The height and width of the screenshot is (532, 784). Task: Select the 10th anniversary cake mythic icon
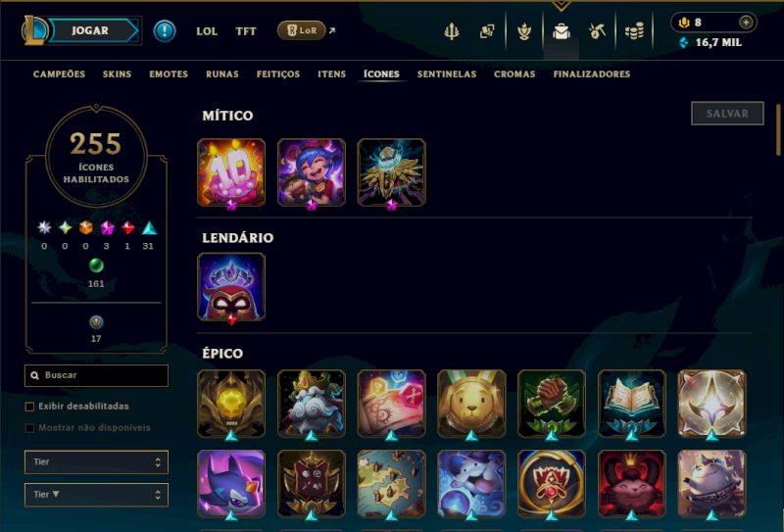point(231,172)
